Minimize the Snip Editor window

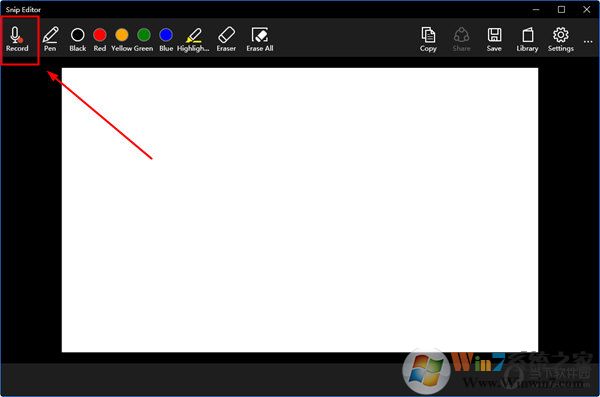[536, 10]
